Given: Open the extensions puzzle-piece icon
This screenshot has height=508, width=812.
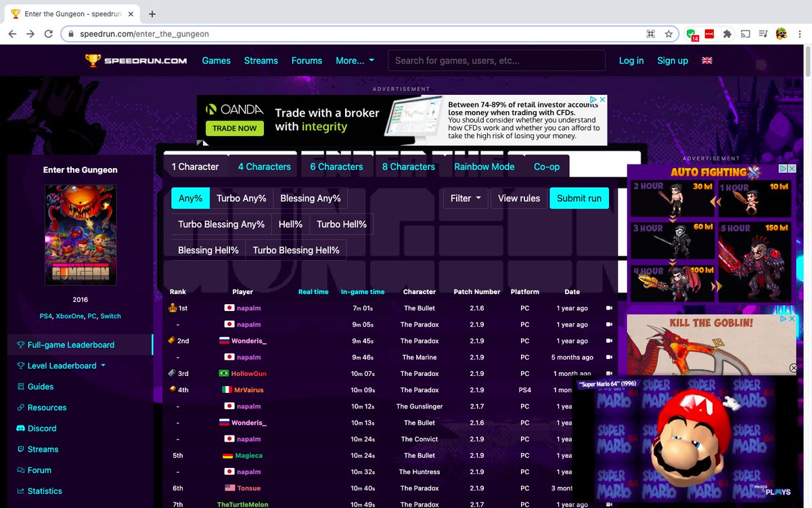Looking at the screenshot, I should pyautogui.click(x=727, y=33).
